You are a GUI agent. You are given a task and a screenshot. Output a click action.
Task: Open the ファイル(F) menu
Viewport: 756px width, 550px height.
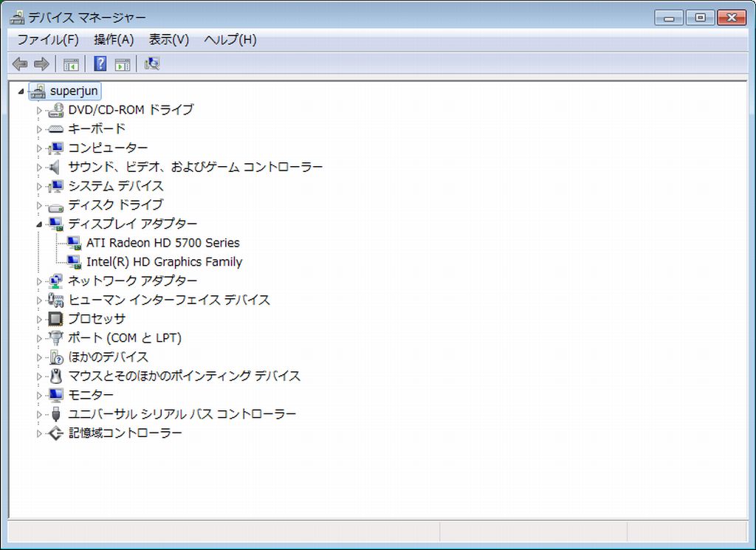[48, 40]
